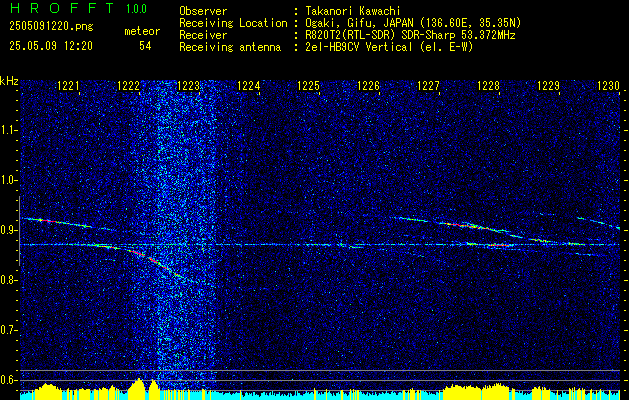The width and height of the screenshot is (629, 400).
Task: Click the 0.7 kHz axis label
Action: 8,330
